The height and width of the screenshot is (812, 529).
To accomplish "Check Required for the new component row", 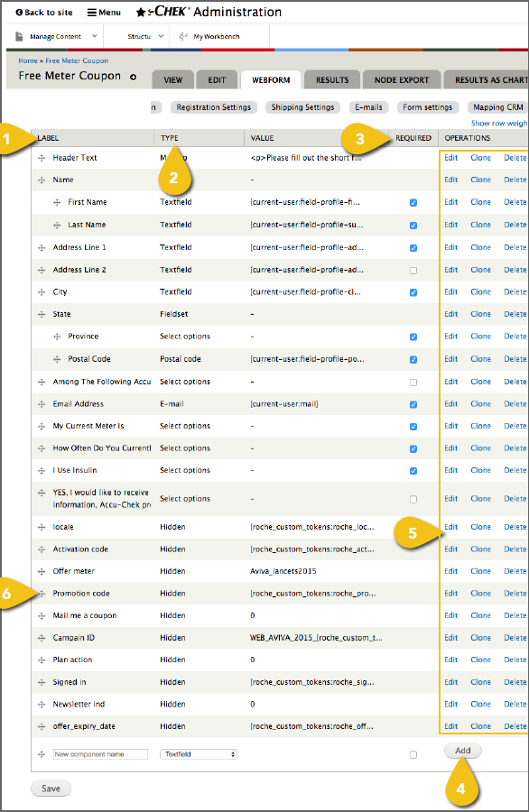I will click(413, 755).
